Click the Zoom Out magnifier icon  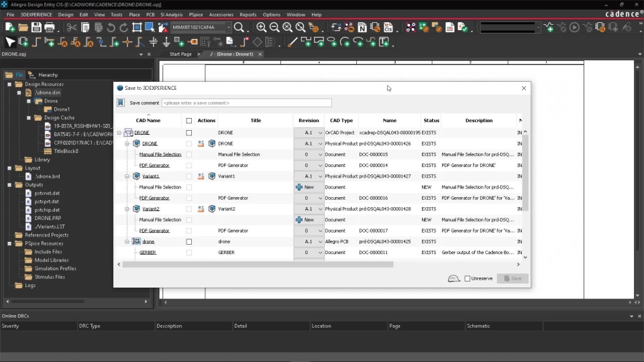point(274,27)
